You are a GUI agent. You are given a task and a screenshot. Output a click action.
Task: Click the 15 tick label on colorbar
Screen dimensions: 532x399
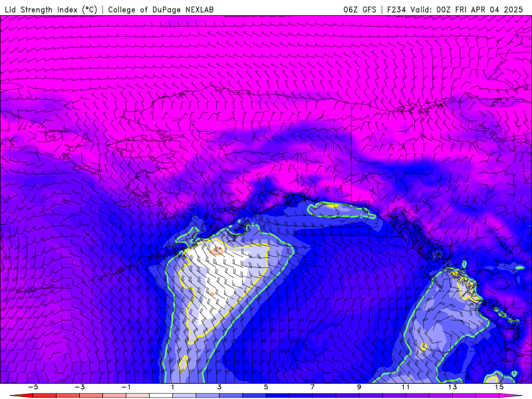[499, 387]
